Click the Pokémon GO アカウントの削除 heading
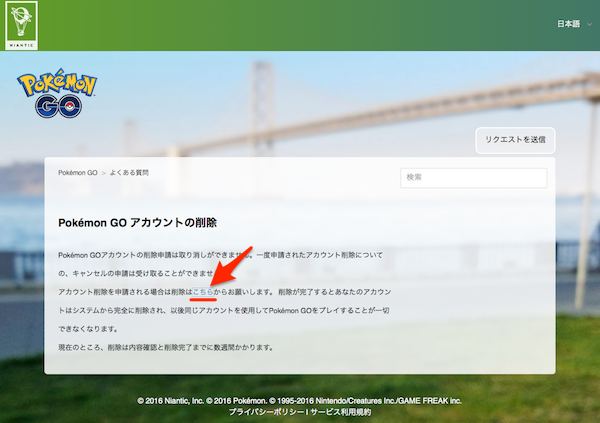 click(x=137, y=223)
